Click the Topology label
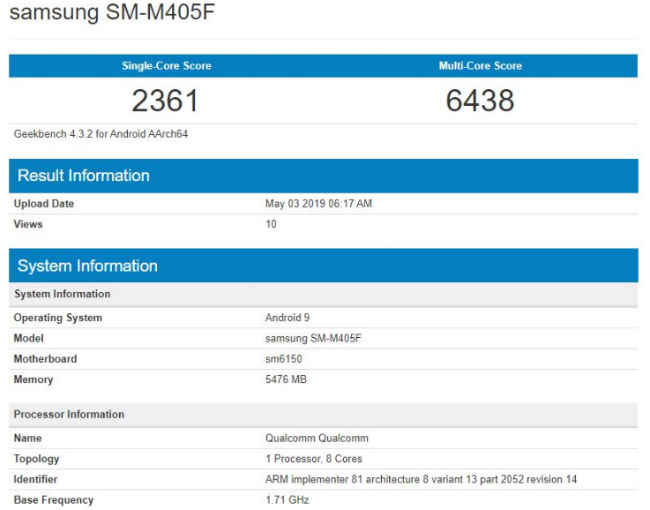Viewport: 650px width, 510px height. coord(36,459)
